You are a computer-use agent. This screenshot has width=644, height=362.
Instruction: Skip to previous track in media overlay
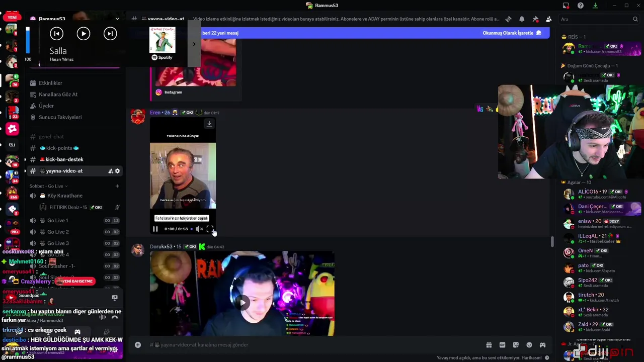click(x=56, y=34)
